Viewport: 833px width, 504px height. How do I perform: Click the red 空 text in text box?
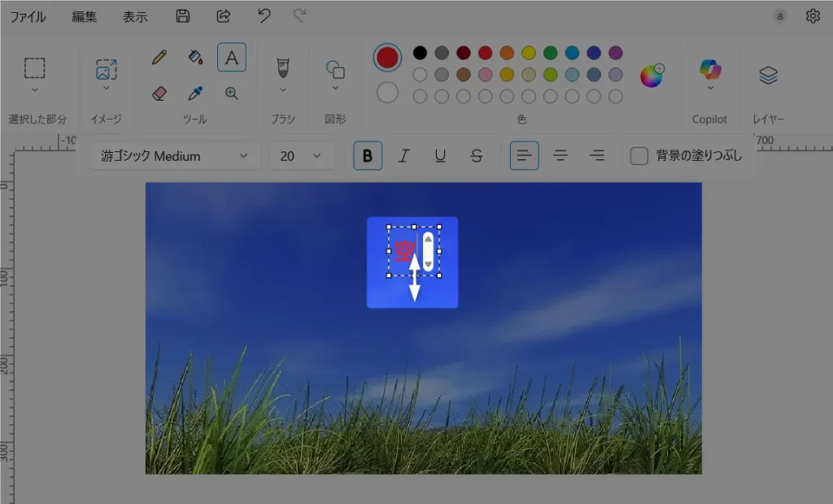pos(405,250)
